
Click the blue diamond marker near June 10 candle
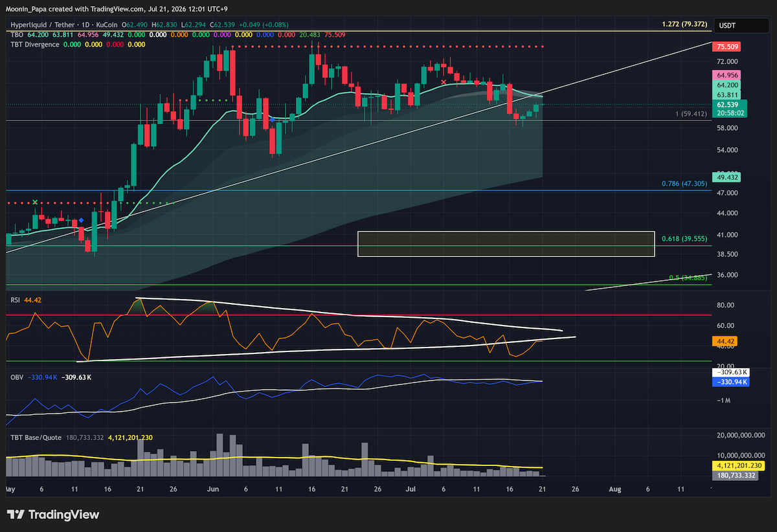272,120
